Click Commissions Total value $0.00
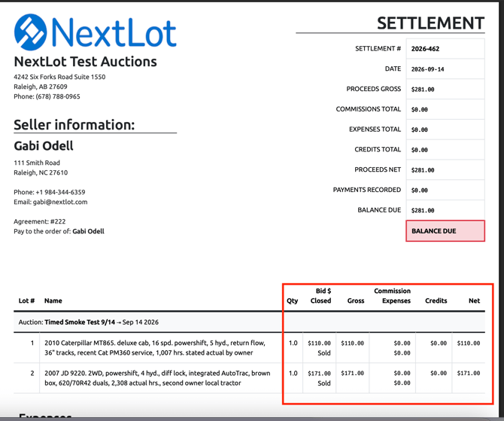Viewport: 504px width, 421px height. [420, 110]
